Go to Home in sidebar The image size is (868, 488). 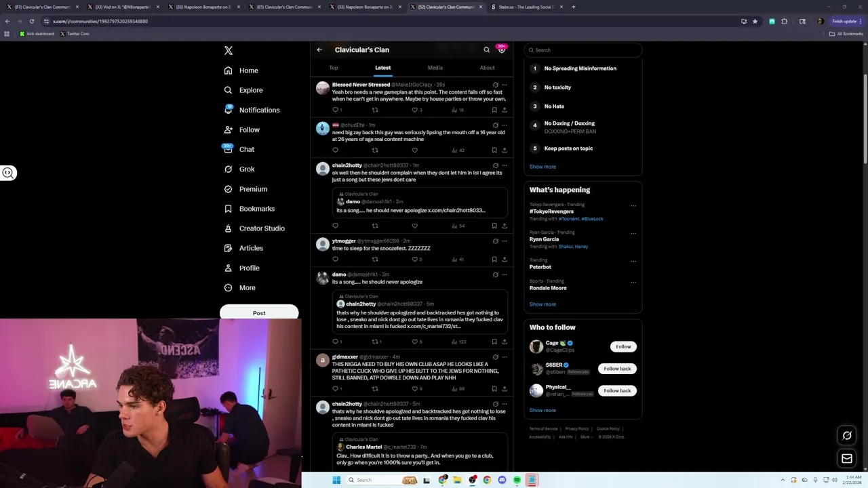pos(241,70)
